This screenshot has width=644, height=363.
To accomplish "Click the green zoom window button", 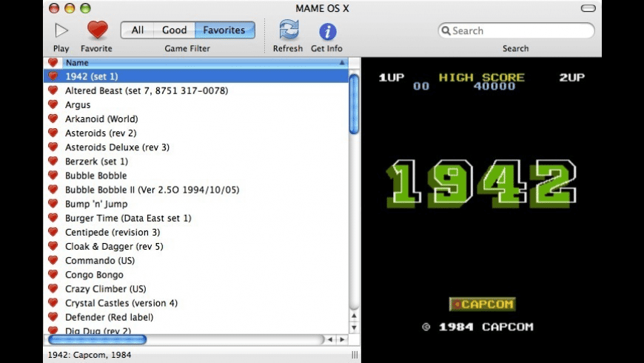I will [x=85, y=8].
